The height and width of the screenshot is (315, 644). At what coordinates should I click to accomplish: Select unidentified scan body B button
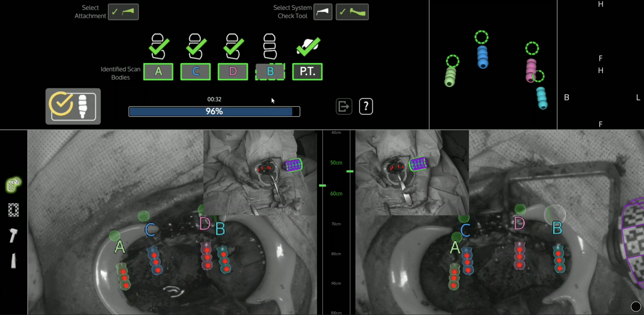270,72
